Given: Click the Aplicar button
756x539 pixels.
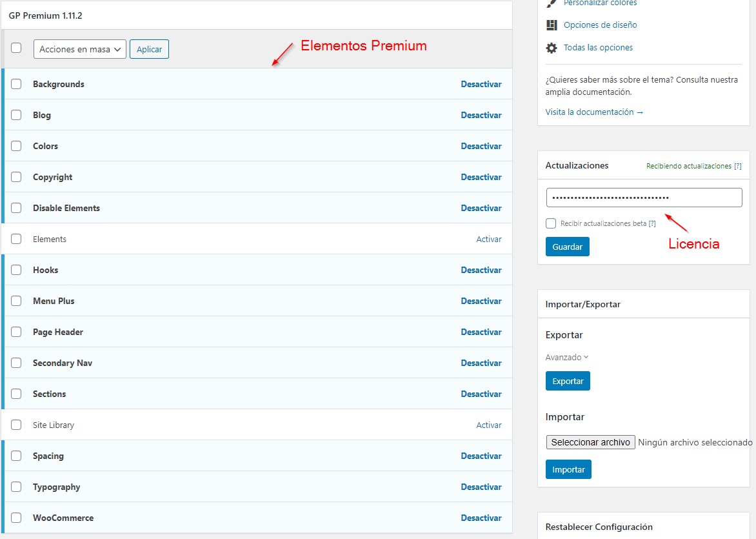Looking at the screenshot, I should coord(149,48).
